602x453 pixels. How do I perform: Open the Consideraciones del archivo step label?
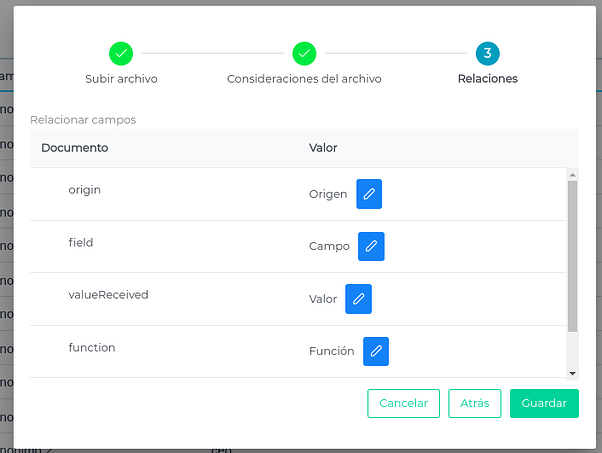point(304,78)
